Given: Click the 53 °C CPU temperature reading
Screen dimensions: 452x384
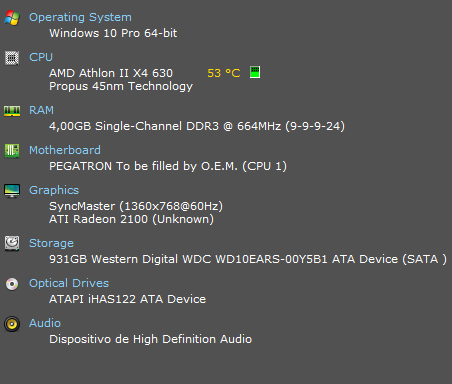Looking at the screenshot, I should (224, 73).
